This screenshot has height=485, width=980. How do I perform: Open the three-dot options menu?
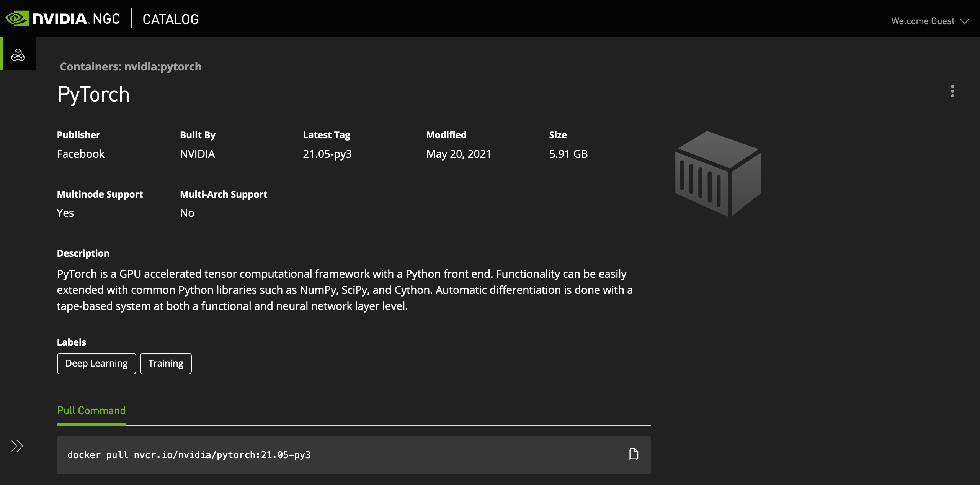click(x=952, y=91)
